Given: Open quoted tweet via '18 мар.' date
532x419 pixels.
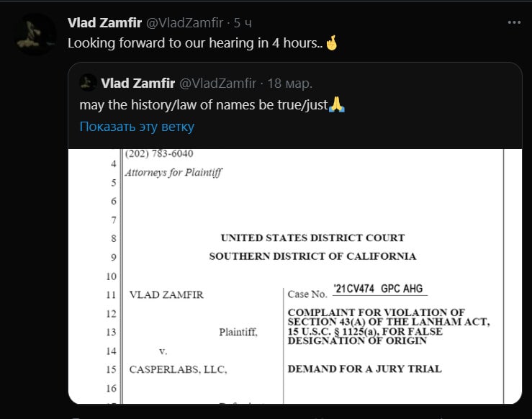Looking at the screenshot, I should (289, 83).
